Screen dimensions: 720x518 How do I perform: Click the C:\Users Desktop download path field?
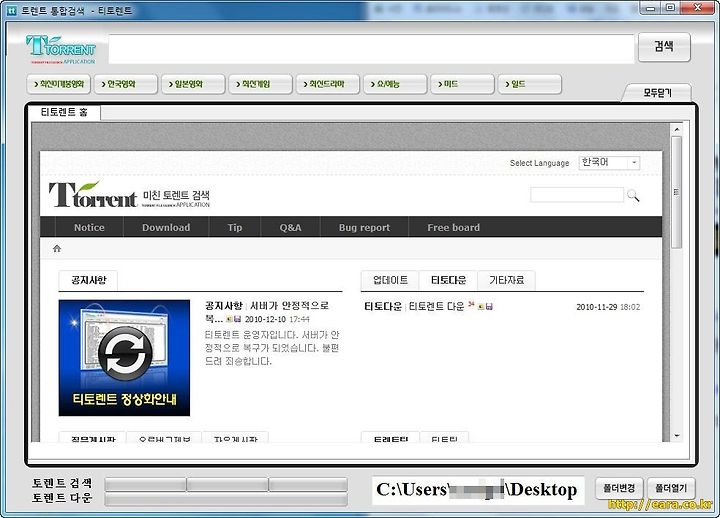coord(478,490)
